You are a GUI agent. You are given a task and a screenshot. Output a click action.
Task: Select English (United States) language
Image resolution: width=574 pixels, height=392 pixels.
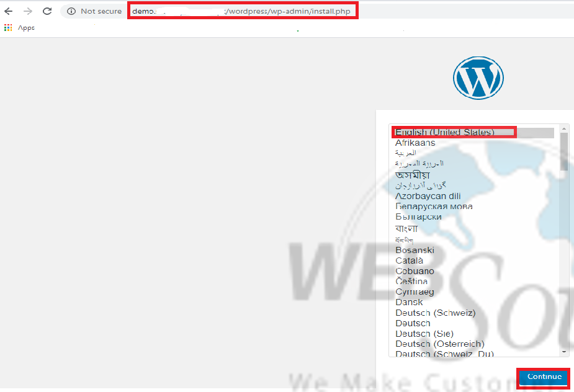tap(475, 133)
